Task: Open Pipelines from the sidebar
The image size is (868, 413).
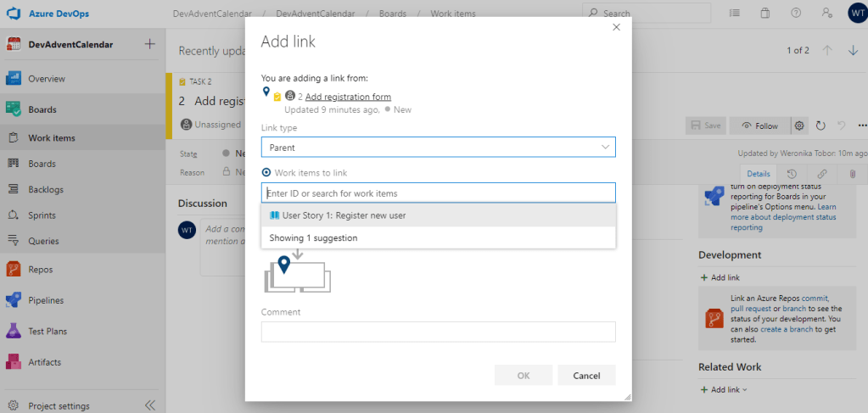Action: [45, 300]
